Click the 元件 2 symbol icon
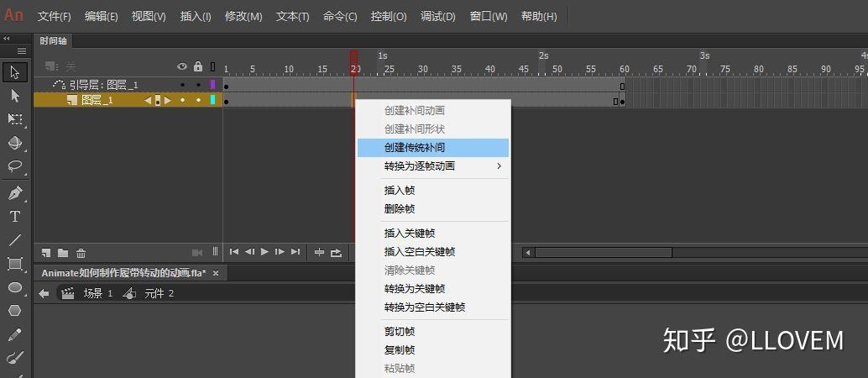 pos(129,294)
